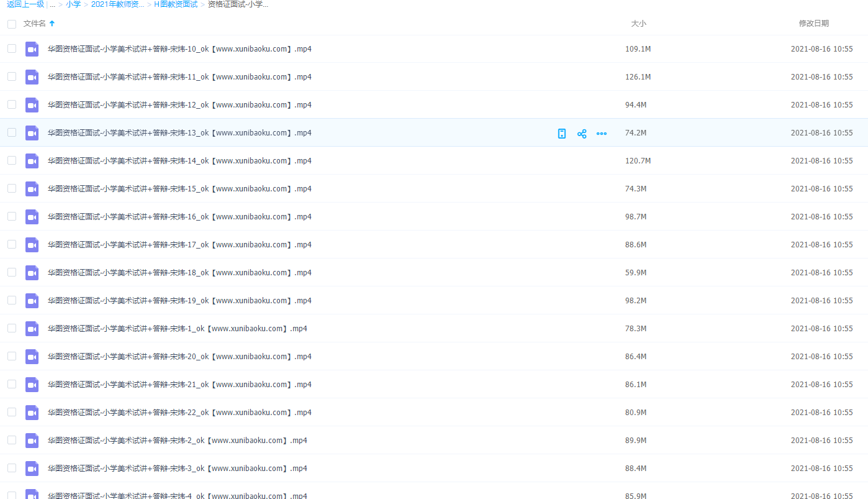The height and width of the screenshot is (499, 868).
Task: Click the push-to-device icon on the 宋炜-13 row
Action: [x=561, y=134]
